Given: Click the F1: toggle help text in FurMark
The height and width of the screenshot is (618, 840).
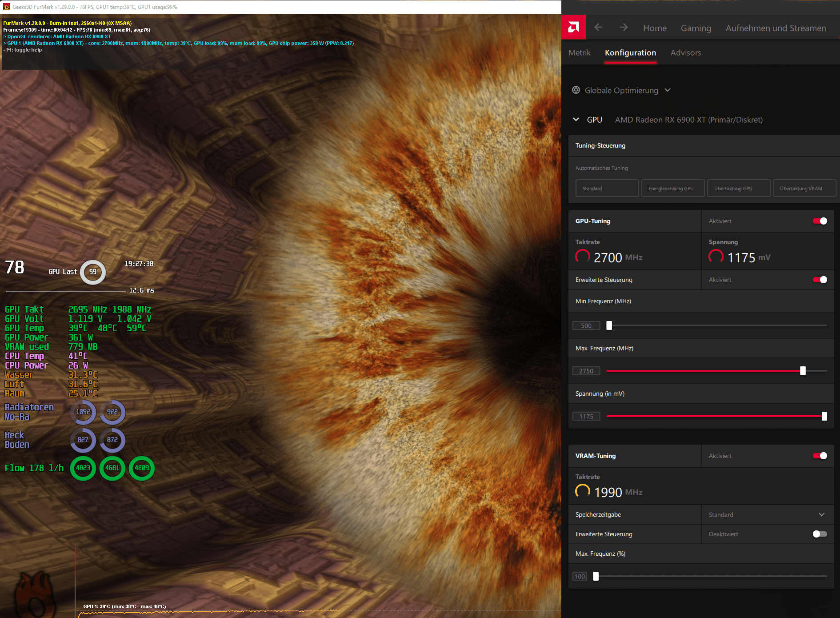Looking at the screenshot, I should pyautogui.click(x=23, y=50).
